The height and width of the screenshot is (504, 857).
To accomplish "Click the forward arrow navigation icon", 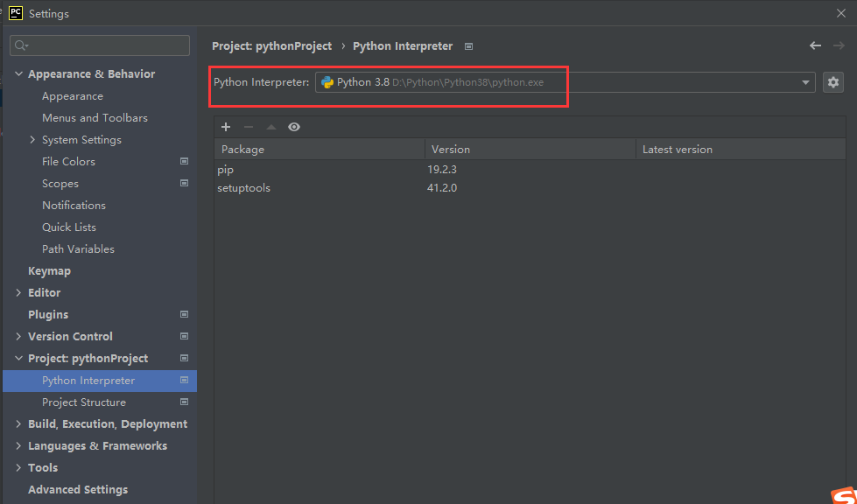I will [x=839, y=45].
